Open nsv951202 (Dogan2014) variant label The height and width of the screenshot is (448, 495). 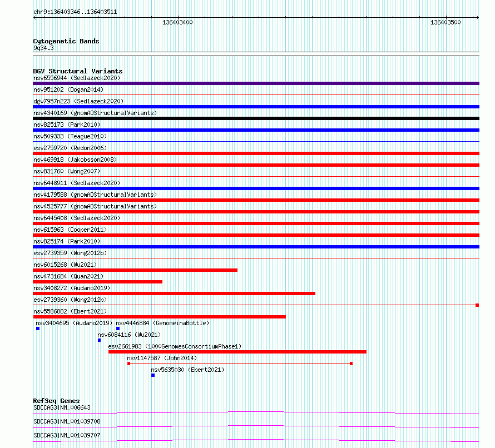[x=68, y=89]
